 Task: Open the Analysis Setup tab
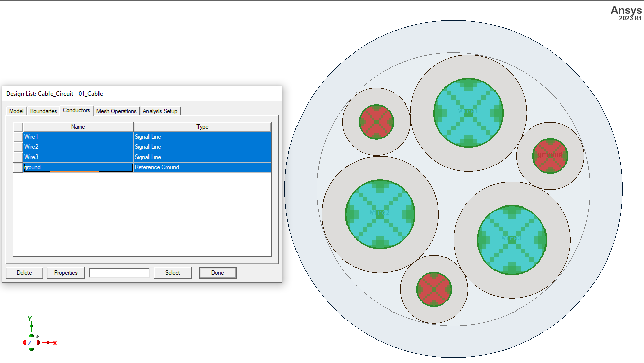click(160, 111)
